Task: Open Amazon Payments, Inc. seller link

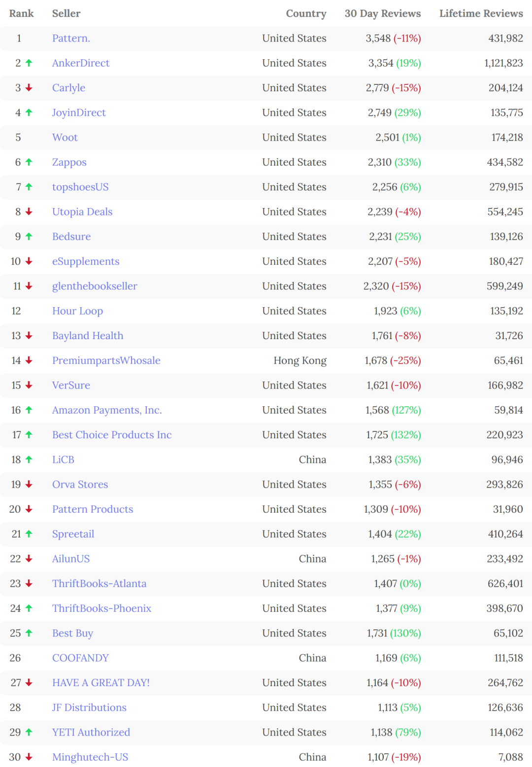Action: pos(107,410)
